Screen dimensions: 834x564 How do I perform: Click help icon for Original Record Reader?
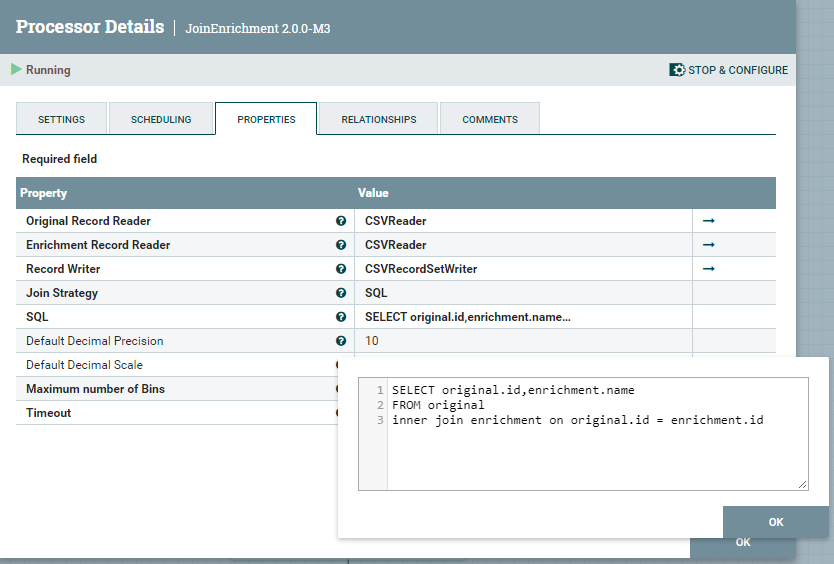pyautogui.click(x=341, y=221)
